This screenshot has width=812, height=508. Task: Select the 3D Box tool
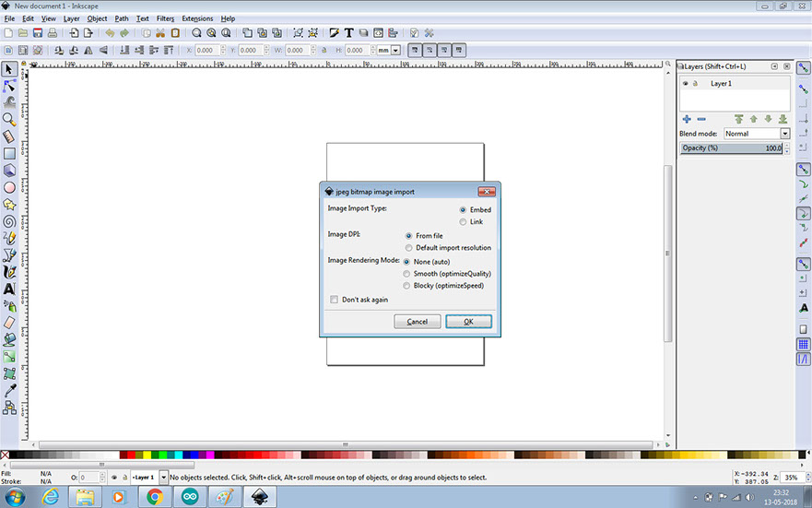click(9, 171)
